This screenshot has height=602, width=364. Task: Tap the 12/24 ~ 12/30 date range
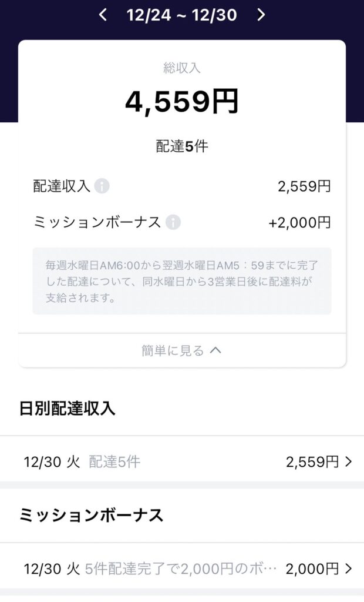coord(182,15)
